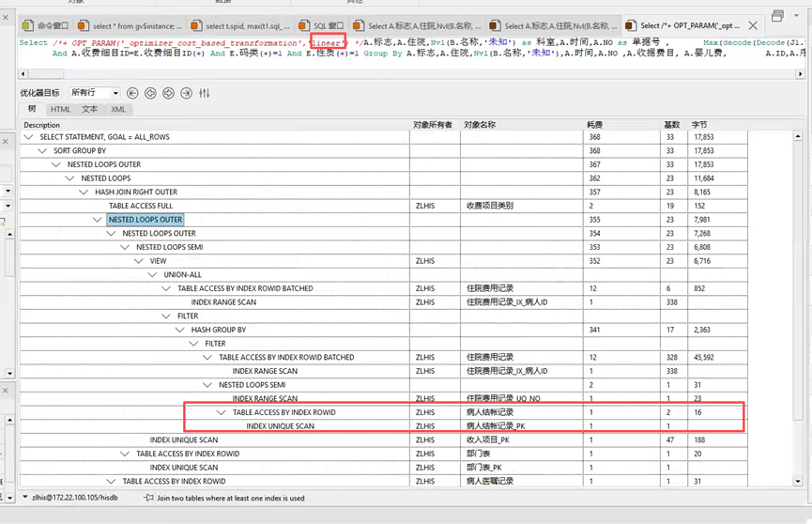Close the Select OPT_PARAM tab
The image size is (812, 524).
point(753,25)
